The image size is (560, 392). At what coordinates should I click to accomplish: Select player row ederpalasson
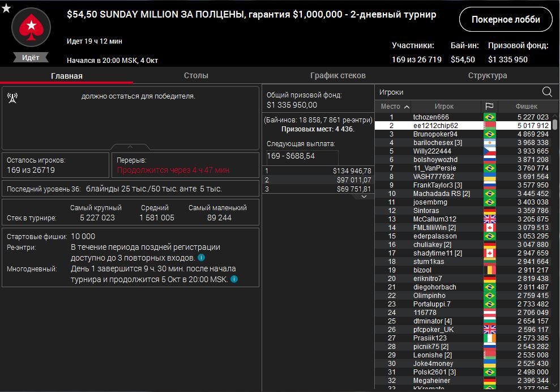[x=463, y=236]
